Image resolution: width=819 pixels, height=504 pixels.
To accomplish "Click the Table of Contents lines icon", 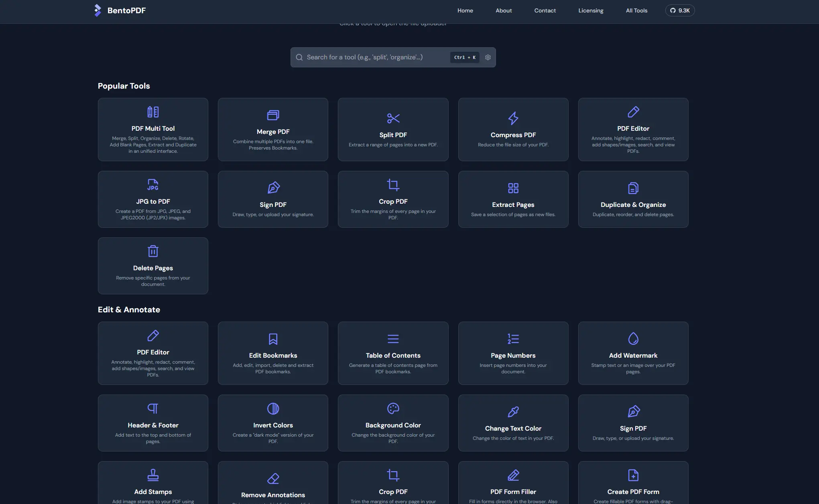I will 393,339.
